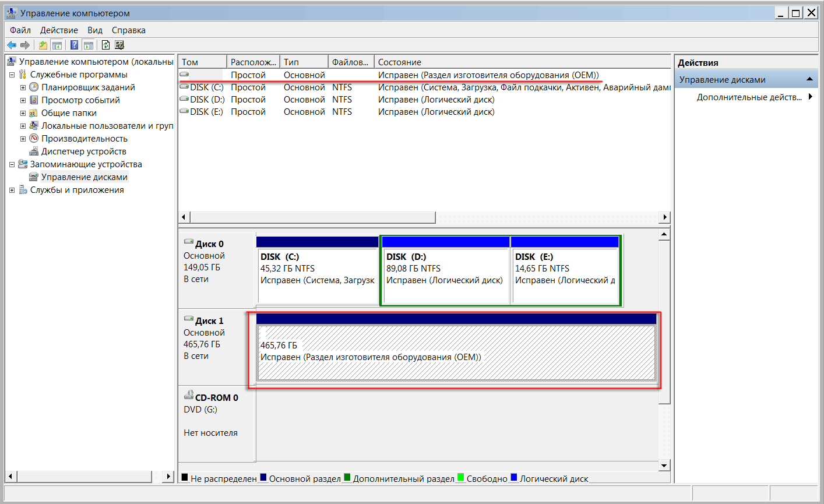This screenshot has width=824, height=504.
Task: Open Дополнительные действия submenu arrow
Action: [811, 97]
